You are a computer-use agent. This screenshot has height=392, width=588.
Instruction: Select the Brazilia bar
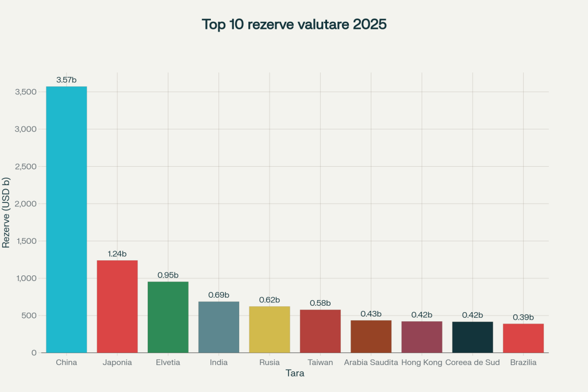pos(523,338)
